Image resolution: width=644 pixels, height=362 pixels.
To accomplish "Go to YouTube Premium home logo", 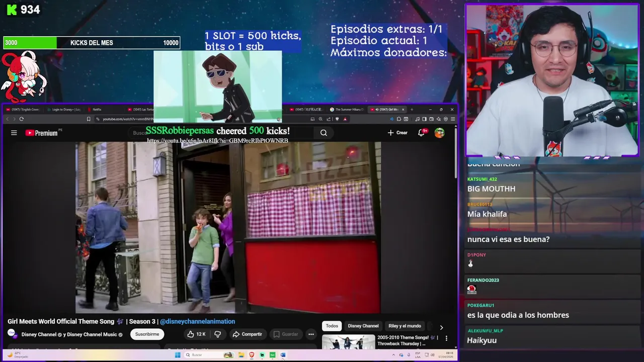I will (42, 133).
